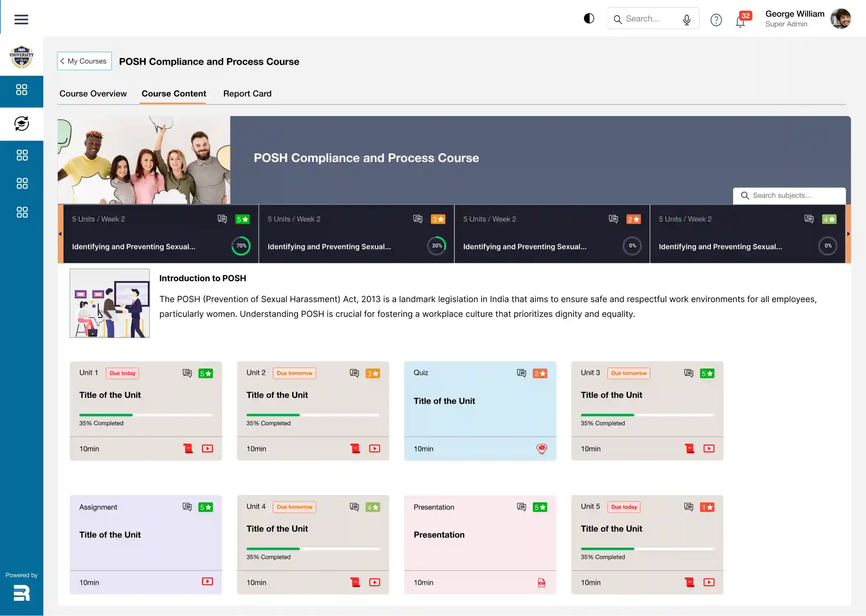Image resolution: width=866 pixels, height=616 pixels.
Task: Click the quiz icon on Quiz card
Action: pos(542,449)
